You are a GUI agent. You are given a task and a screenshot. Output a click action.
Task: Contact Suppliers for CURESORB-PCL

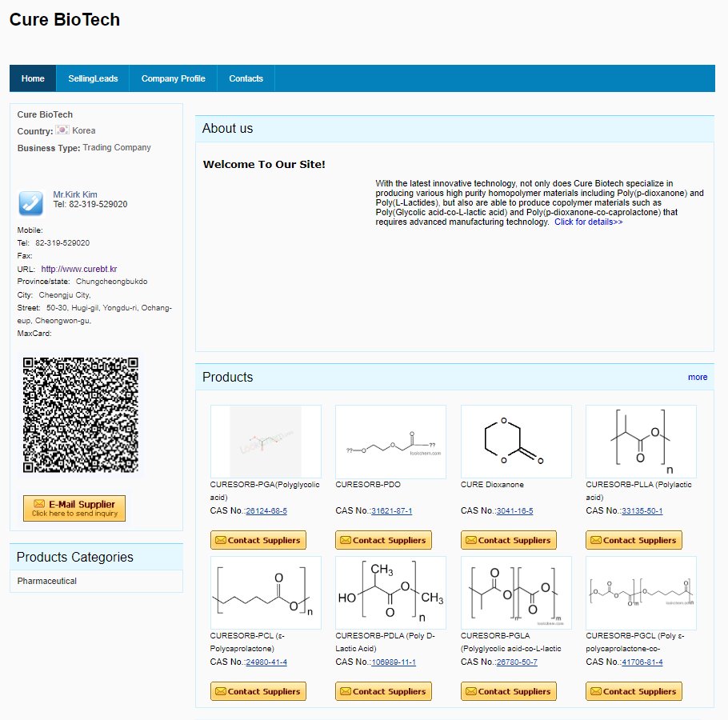(258, 691)
